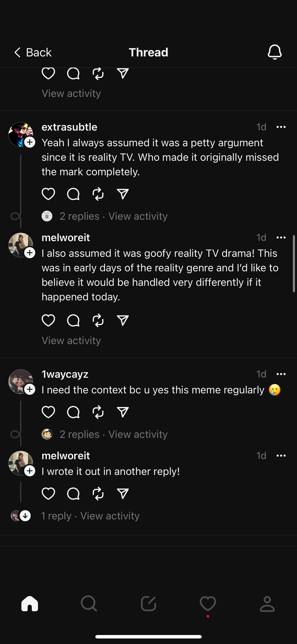Open the melworeit username link

pyautogui.click(x=66, y=237)
